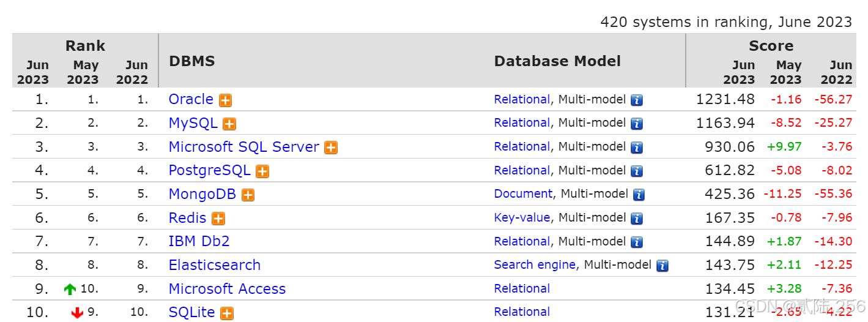Click the +9.97 monthly change value
The height and width of the screenshot is (322, 868).
click(784, 147)
